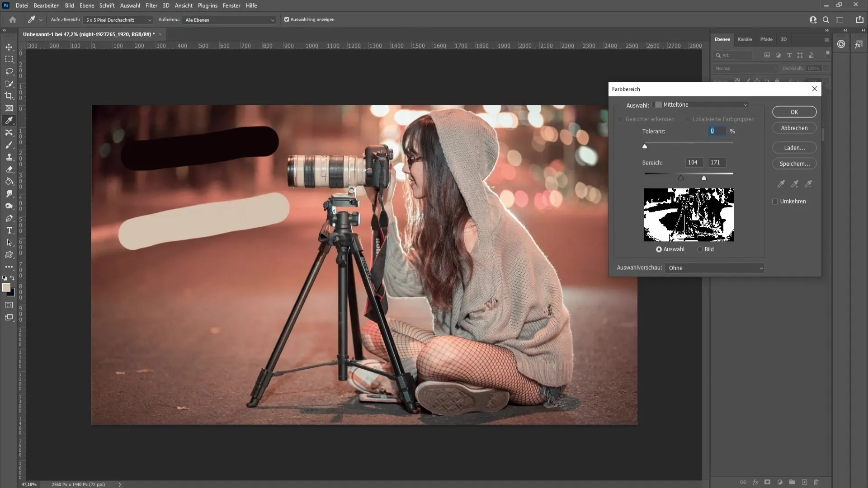This screenshot has width=868, height=488.
Task: Select the Frame tool
Action: (x=9, y=108)
